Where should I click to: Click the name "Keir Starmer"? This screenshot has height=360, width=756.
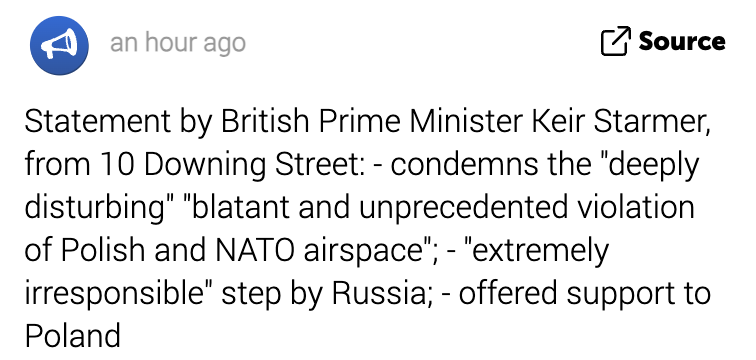(x=621, y=123)
